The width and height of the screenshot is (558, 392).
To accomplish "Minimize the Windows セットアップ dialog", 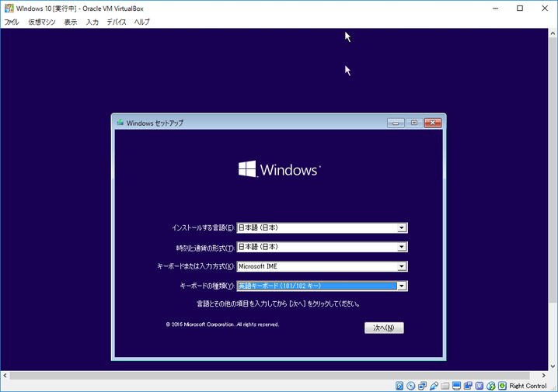I will coord(396,123).
